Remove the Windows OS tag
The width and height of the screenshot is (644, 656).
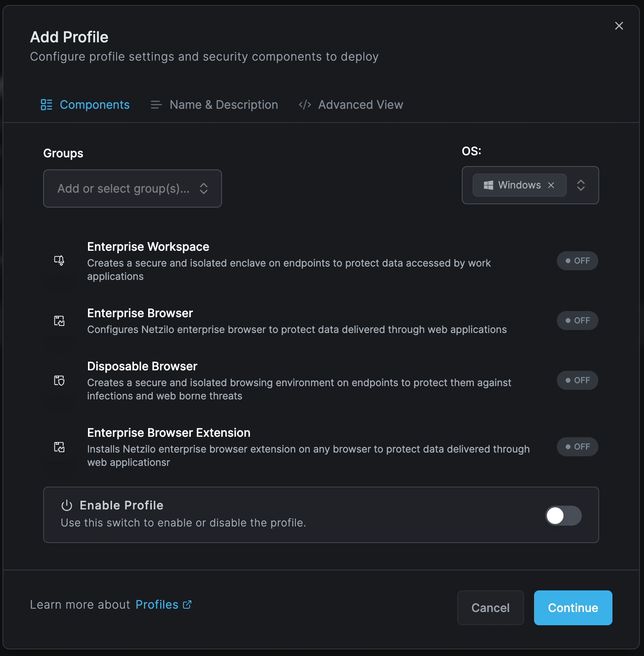point(551,185)
